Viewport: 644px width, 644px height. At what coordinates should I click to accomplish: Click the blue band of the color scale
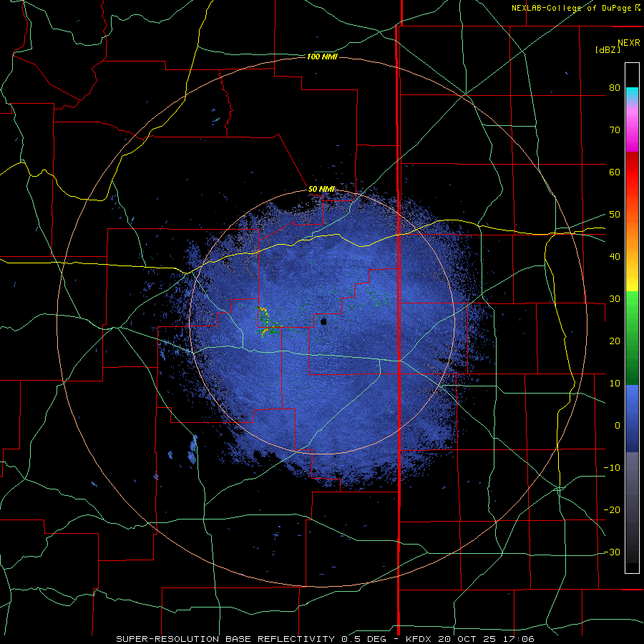632,419
